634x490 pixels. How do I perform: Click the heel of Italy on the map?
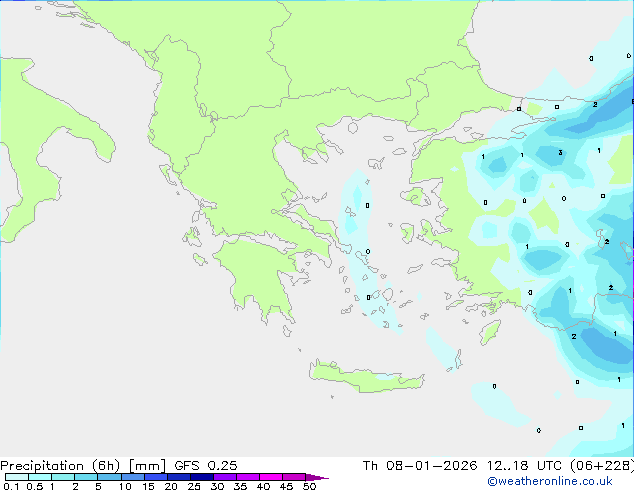click(97, 142)
